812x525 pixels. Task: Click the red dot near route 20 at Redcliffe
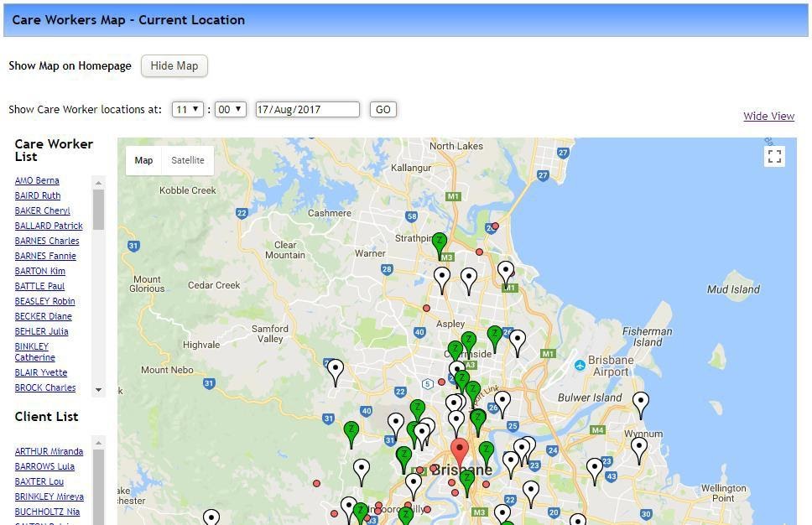[495, 226]
